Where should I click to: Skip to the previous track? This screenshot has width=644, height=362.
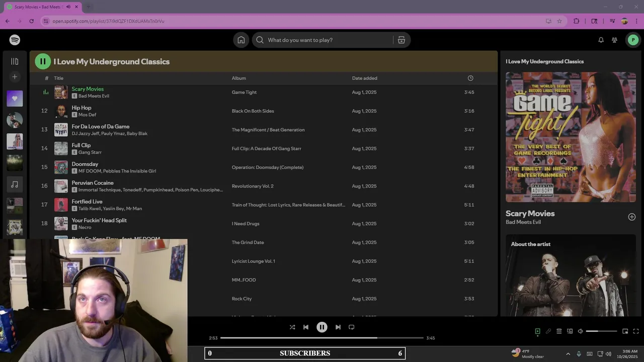[306, 327]
